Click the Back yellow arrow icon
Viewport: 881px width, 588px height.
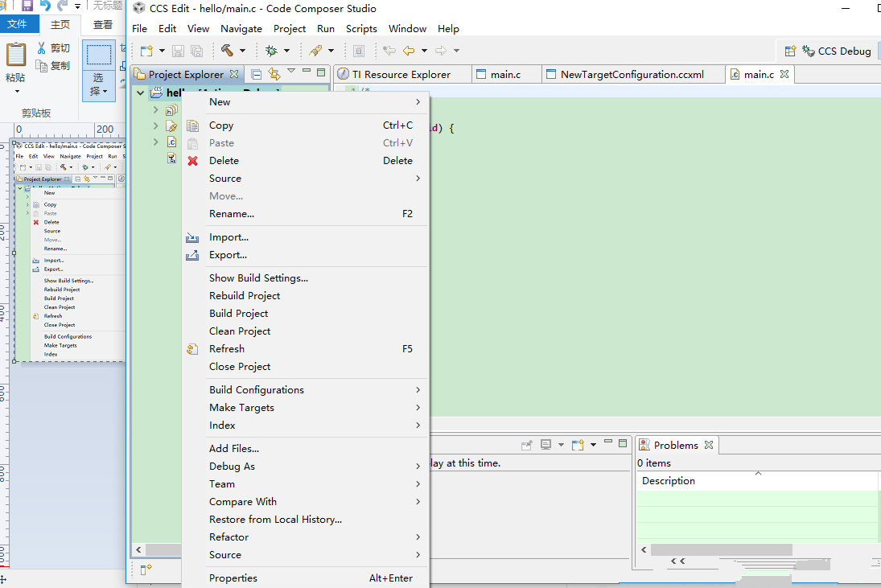(409, 51)
